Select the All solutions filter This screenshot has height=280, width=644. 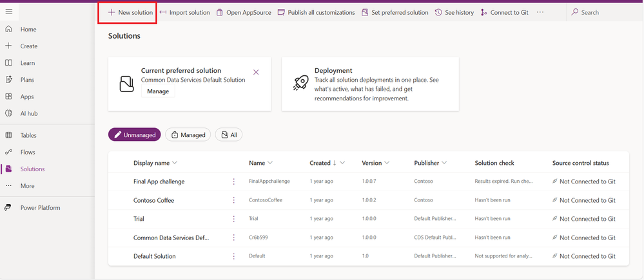pos(229,135)
